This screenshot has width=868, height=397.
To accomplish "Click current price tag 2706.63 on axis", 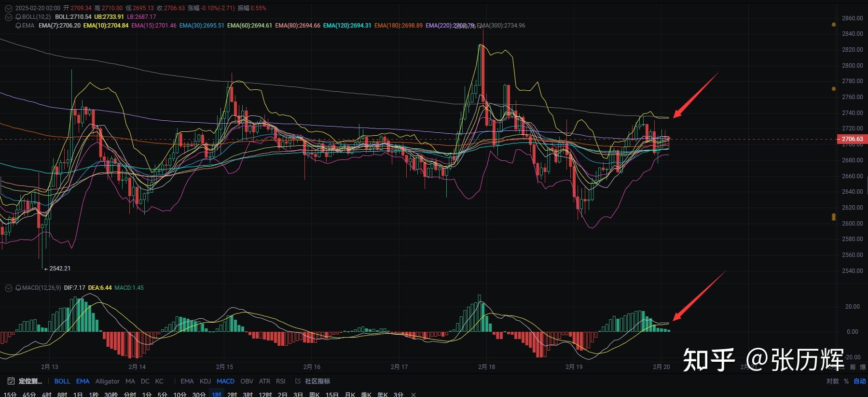I will pos(852,139).
